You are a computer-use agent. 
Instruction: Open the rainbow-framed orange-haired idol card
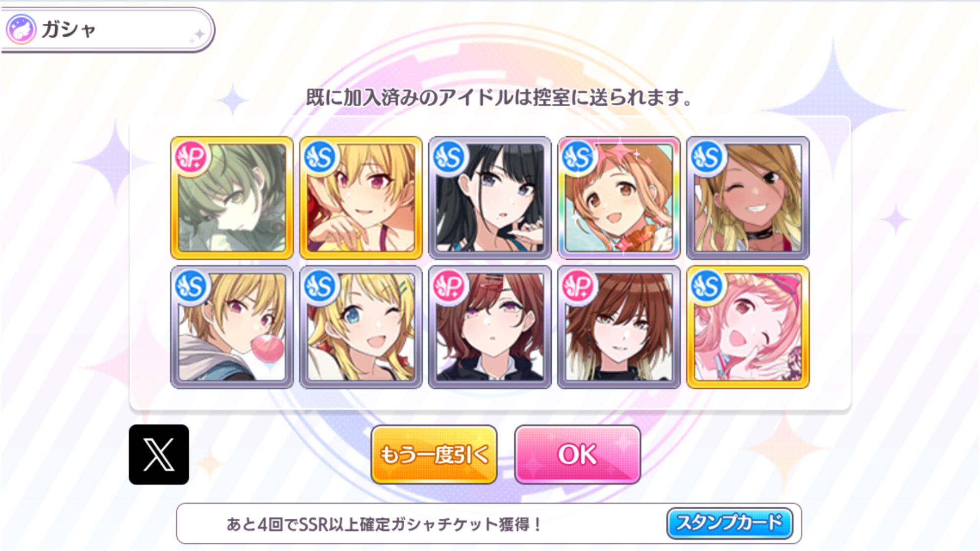tap(619, 198)
